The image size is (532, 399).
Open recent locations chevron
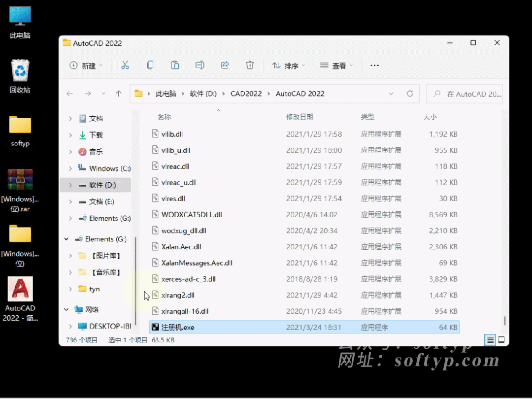coord(103,94)
